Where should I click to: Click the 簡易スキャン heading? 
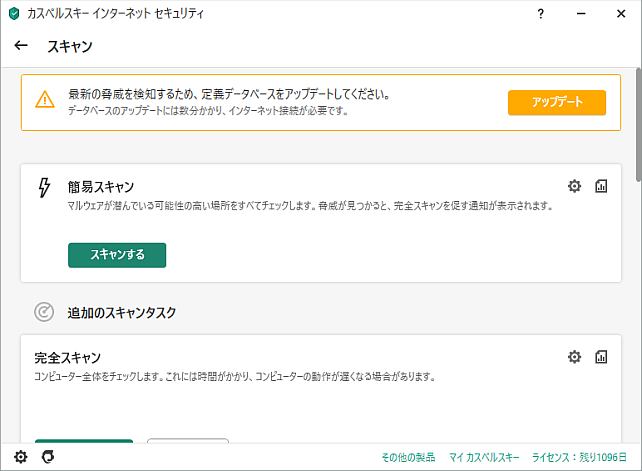click(x=101, y=187)
